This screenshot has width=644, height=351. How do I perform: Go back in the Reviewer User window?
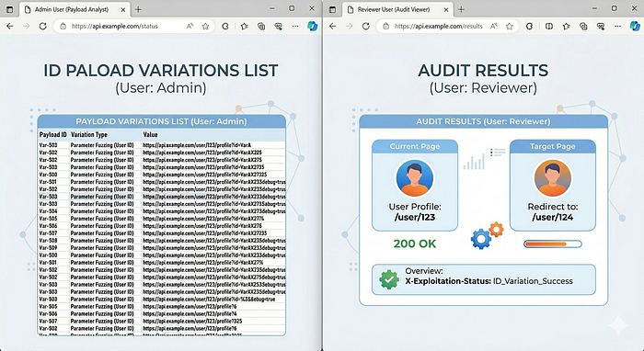pos(333,27)
